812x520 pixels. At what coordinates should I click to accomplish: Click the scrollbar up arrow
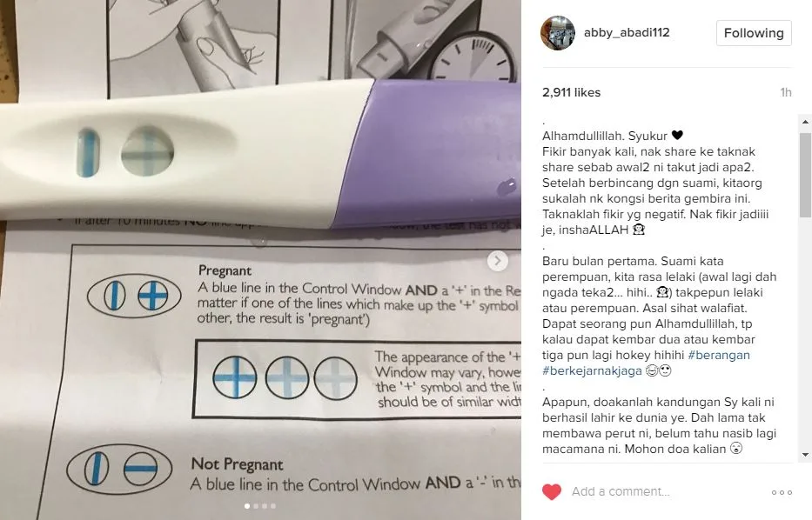805,122
